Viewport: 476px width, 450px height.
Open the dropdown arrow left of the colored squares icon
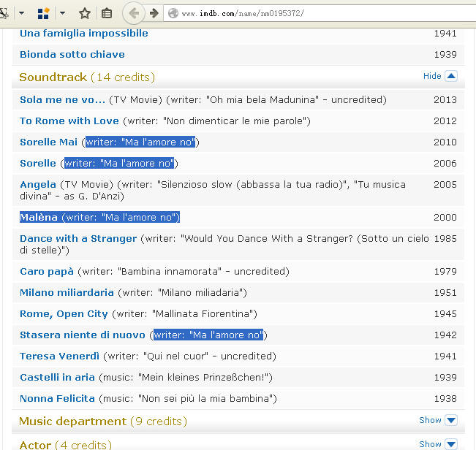pyautogui.click(x=21, y=13)
